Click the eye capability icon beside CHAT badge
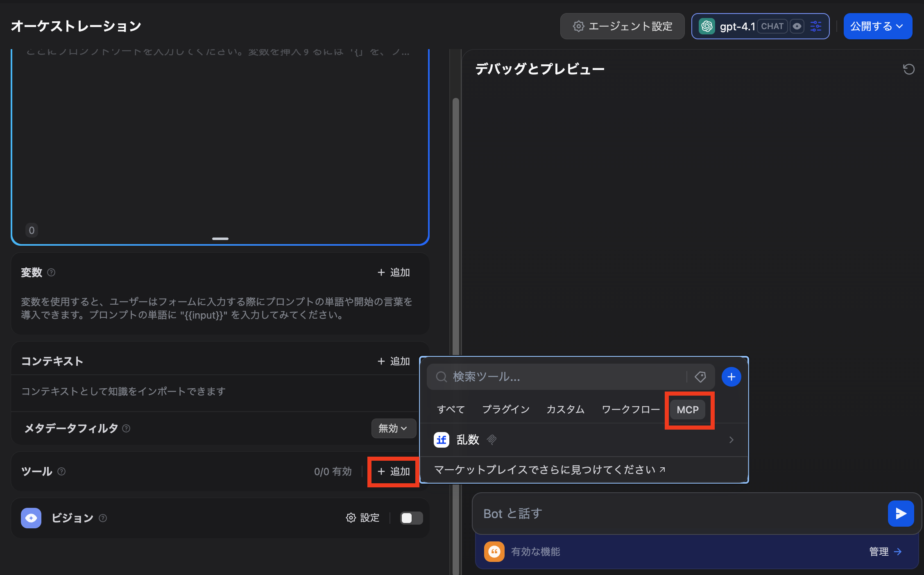 (x=797, y=26)
